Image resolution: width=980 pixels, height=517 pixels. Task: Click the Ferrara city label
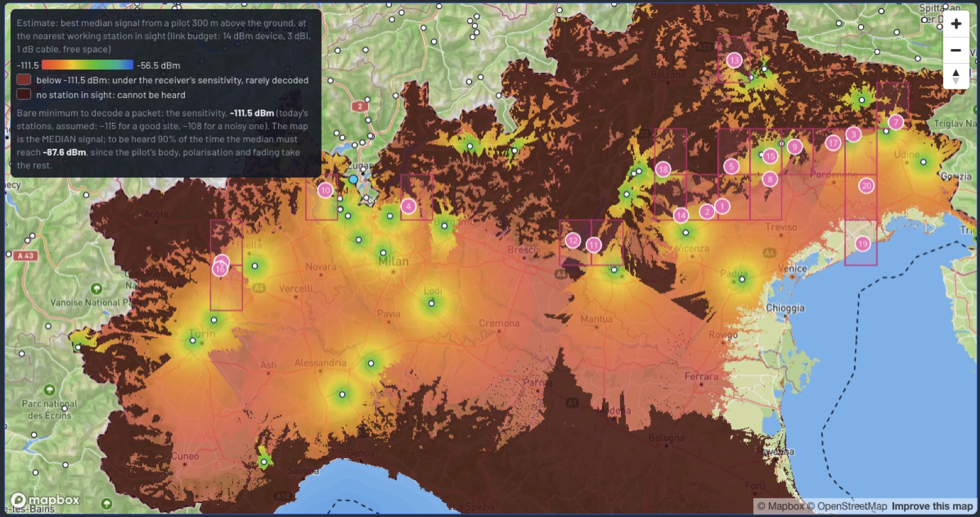click(701, 376)
